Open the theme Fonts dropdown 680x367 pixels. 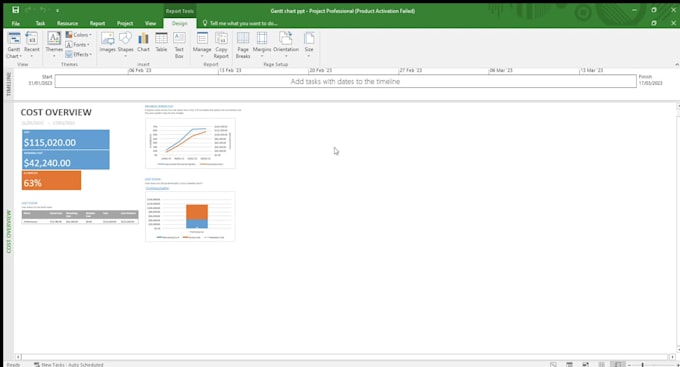(78, 45)
